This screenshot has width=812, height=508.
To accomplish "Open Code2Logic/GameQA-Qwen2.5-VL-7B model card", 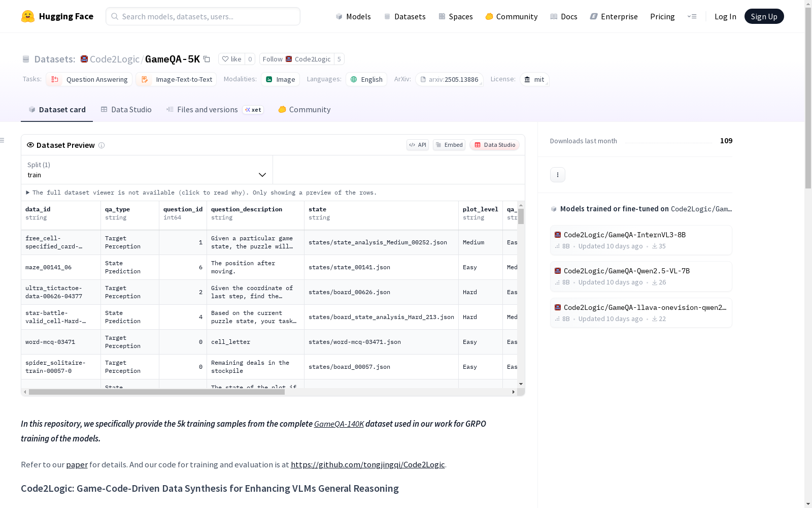I will (x=641, y=276).
